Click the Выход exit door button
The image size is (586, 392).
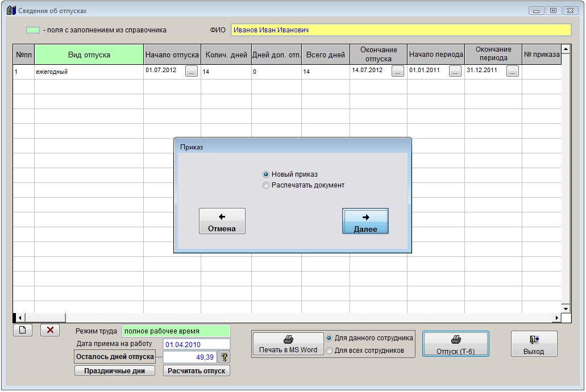(x=534, y=344)
